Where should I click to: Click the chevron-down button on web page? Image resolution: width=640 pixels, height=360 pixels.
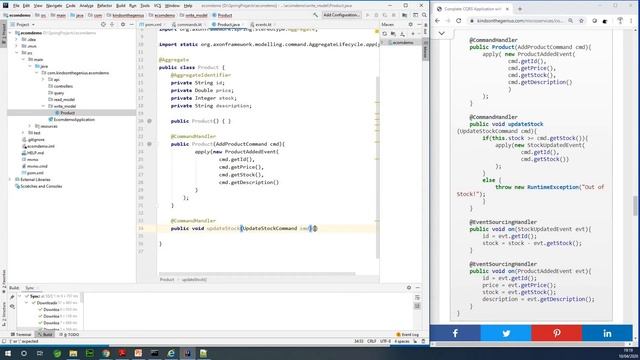coord(442,33)
